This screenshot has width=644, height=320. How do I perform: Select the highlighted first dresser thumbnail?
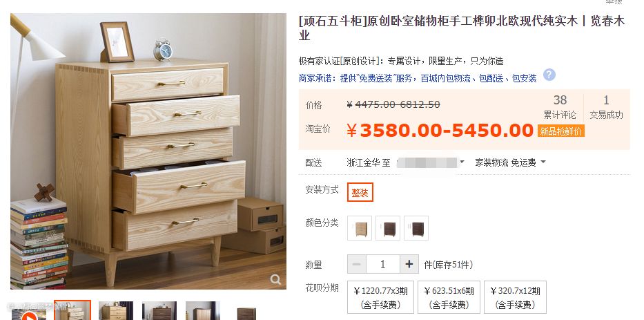72,310
